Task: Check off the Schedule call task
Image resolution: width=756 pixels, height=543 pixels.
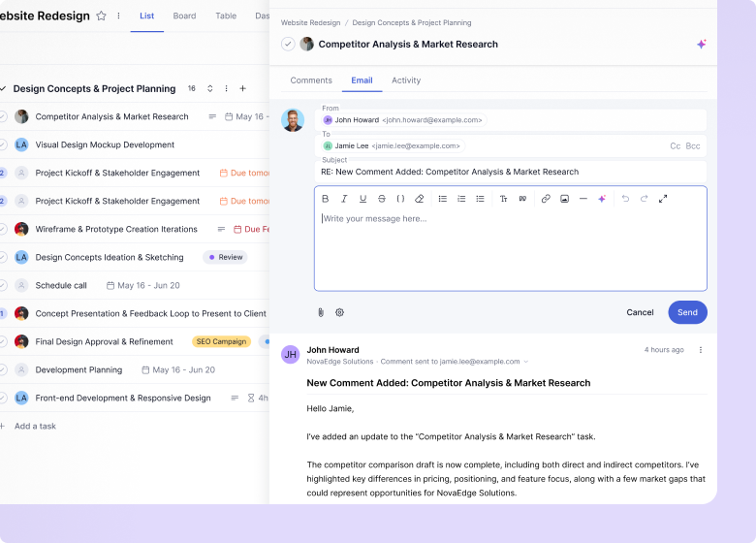Action: point(2,285)
